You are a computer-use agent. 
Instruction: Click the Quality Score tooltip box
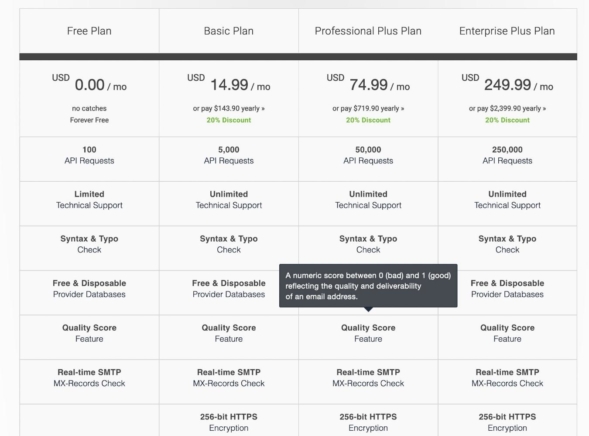(368, 286)
